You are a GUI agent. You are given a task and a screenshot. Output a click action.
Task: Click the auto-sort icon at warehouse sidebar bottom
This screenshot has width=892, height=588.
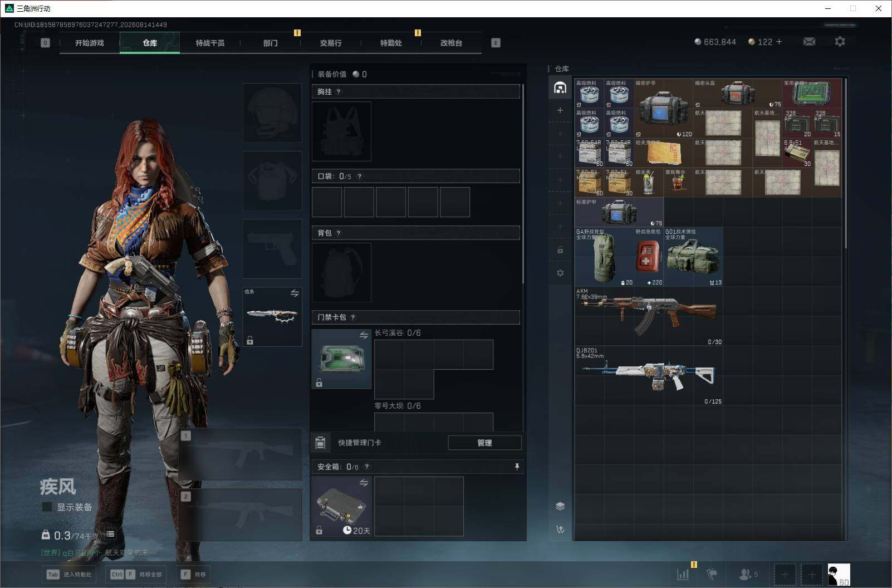(x=560, y=530)
